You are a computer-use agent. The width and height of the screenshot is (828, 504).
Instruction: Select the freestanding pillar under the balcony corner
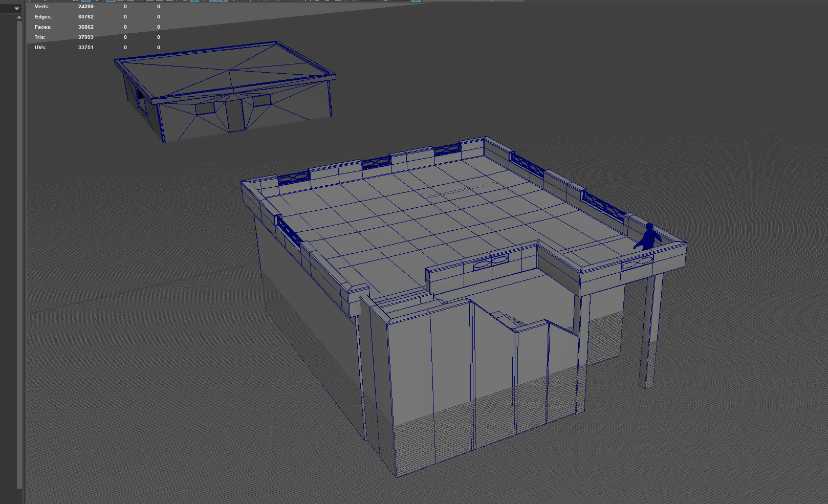(x=649, y=333)
